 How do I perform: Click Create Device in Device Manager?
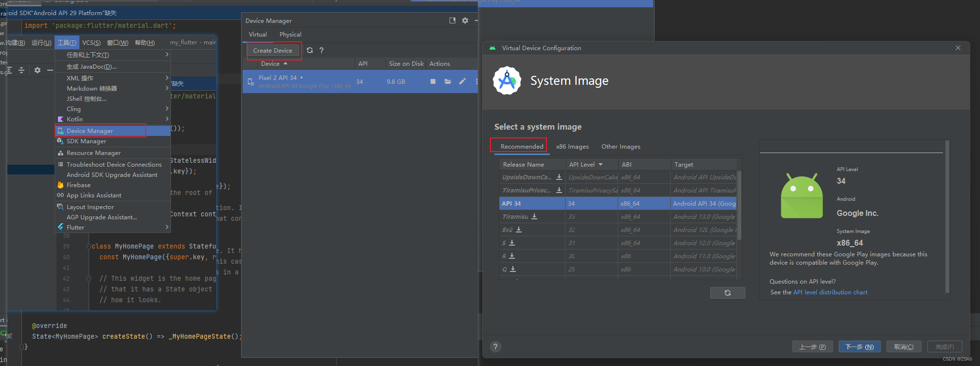coord(273,50)
